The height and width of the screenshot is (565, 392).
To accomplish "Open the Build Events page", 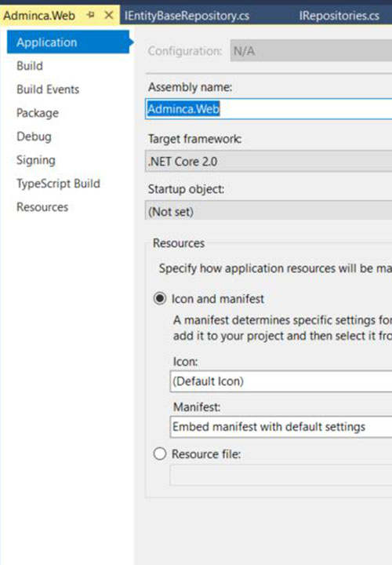I will (48, 89).
